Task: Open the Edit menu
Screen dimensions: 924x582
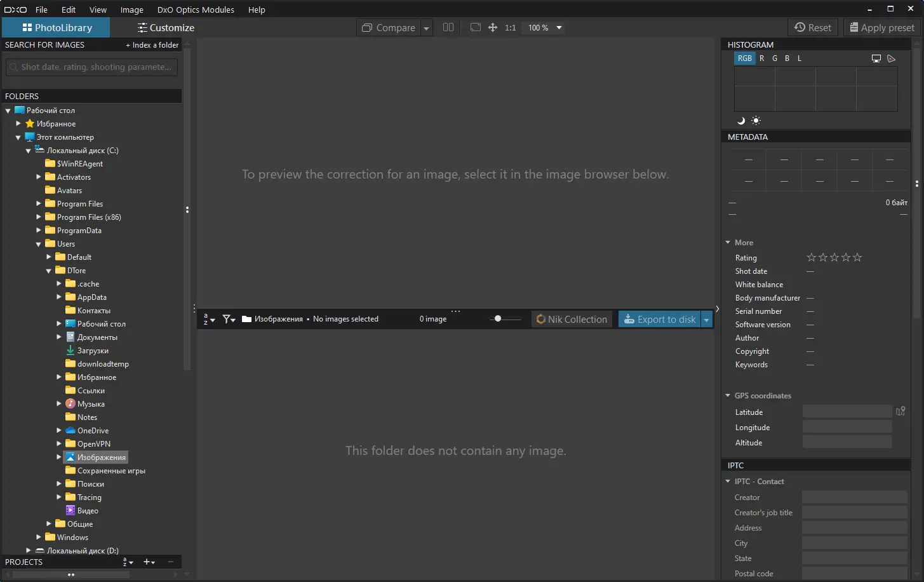Action: [69, 10]
